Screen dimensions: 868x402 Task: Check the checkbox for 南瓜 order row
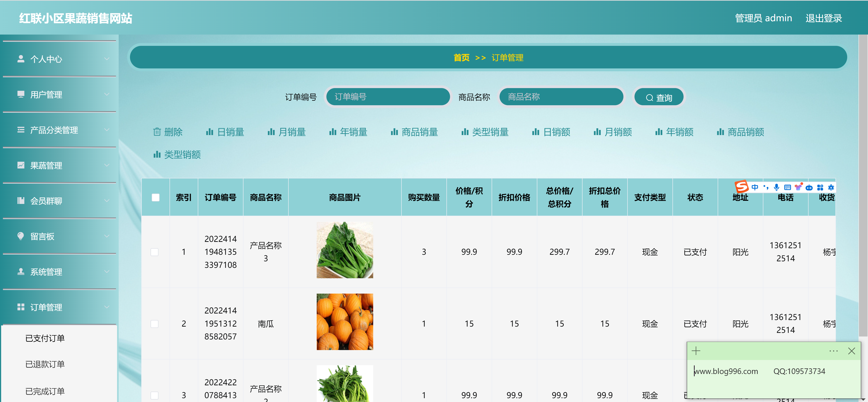(x=154, y=324)
